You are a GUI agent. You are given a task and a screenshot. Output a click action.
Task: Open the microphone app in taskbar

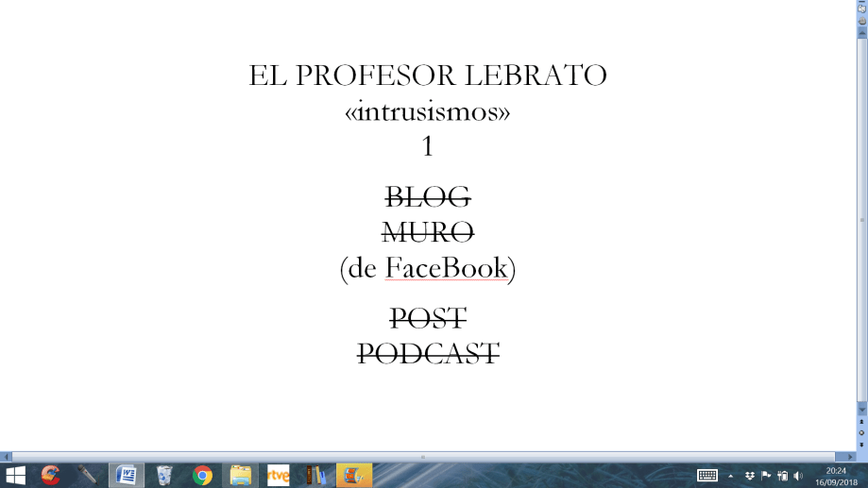point(88,475)
